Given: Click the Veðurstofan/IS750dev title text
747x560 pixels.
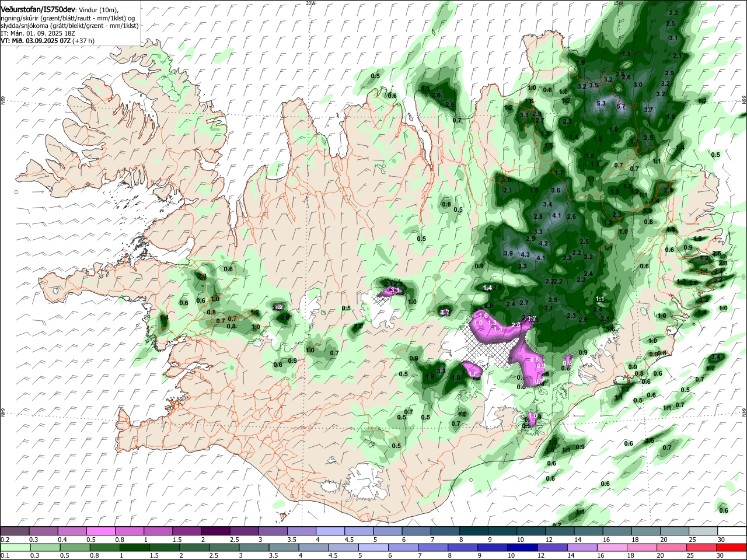Looking at the screenshot, I should [x=38, y=10].
